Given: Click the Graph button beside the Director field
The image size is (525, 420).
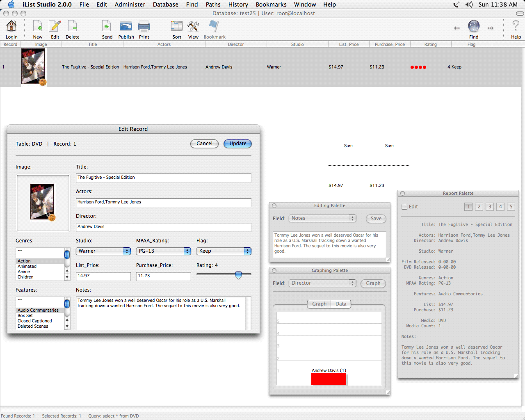Looking at the screenshot, I should tap(373, 283).
